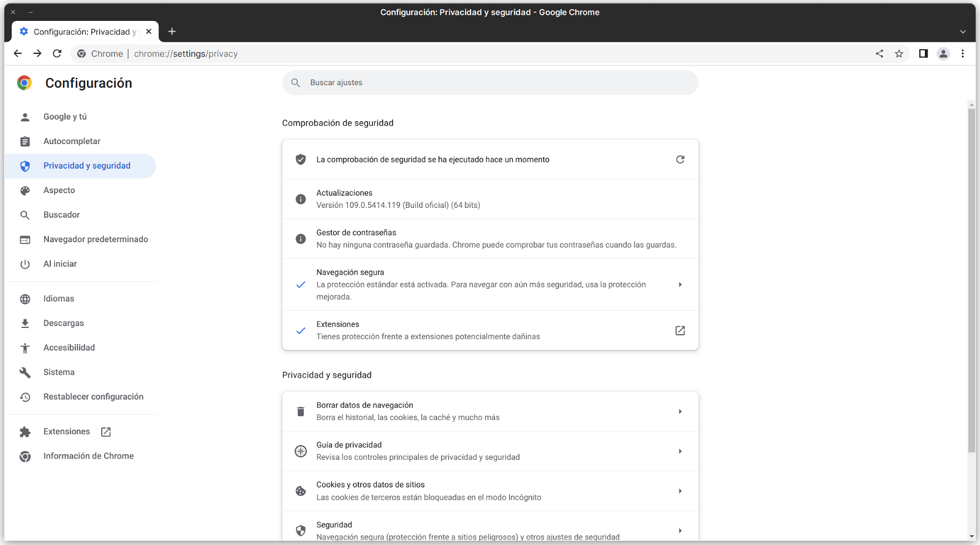Viewport: 980px width, 545px height.
Task: Click the Chrome site info icon
Action: pyautogui.click(x=81, y=54)
